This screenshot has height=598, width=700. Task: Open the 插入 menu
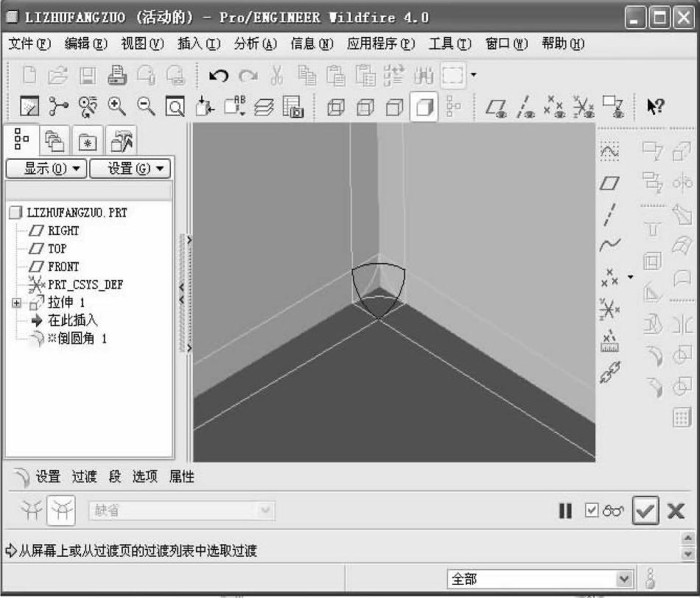[x=199, y=43]
